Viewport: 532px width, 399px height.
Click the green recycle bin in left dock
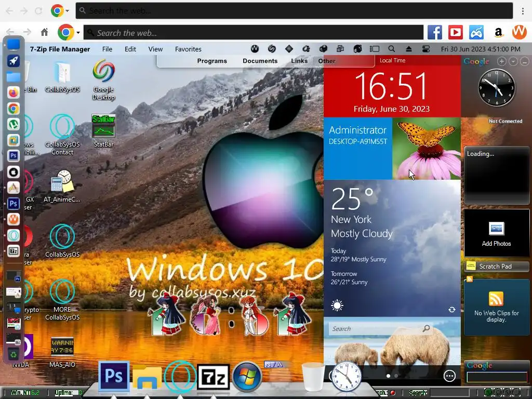pyautogui.click(x=14, y=355)
